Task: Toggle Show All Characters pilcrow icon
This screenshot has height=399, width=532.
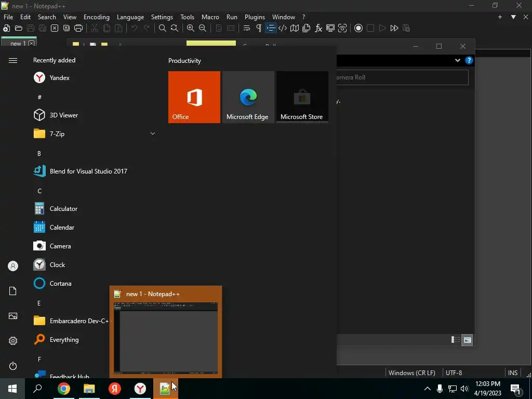Action: [259, 28]
